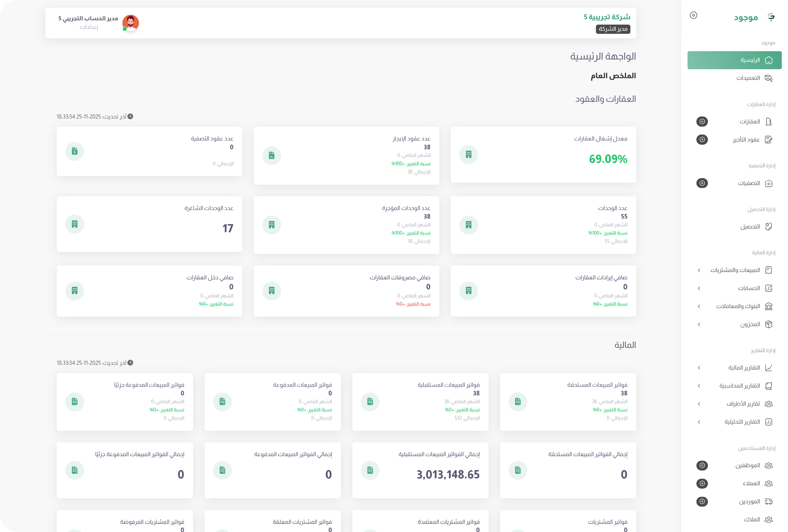
Task: Click the add icon beside عقود التأجير
Action: tap(702, 140)
